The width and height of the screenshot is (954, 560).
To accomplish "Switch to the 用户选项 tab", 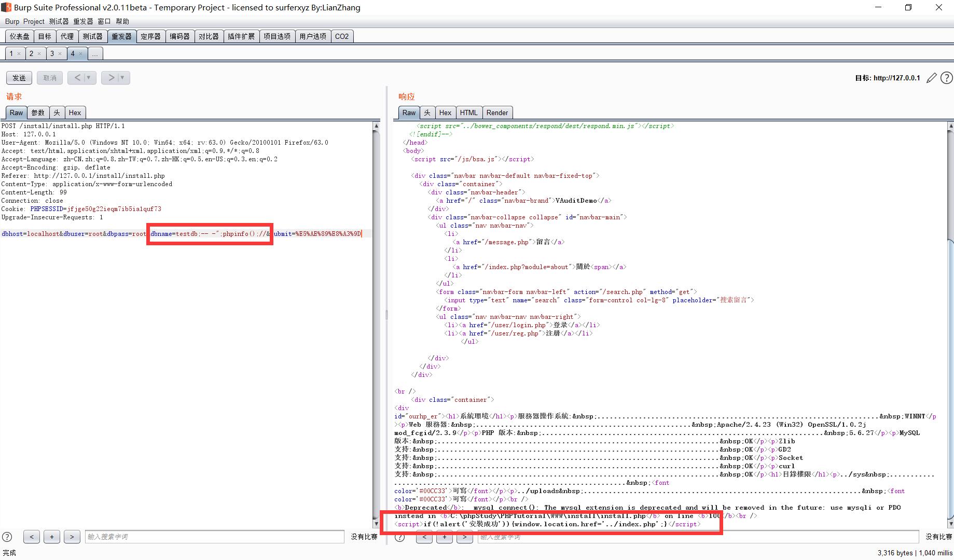I will (x=313, y=36).
